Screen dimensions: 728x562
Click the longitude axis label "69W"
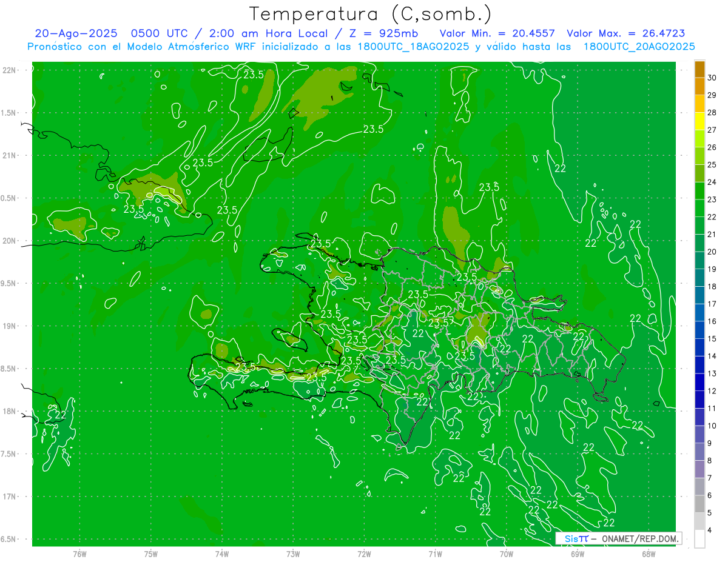click(577, 554)
